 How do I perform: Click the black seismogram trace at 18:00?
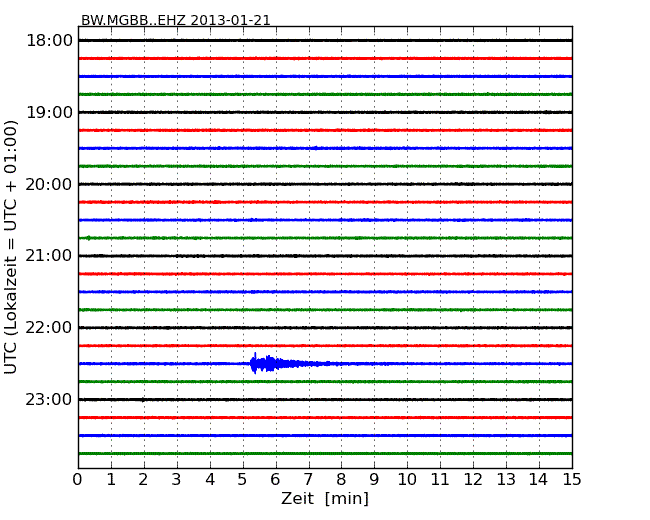[325, 41]
